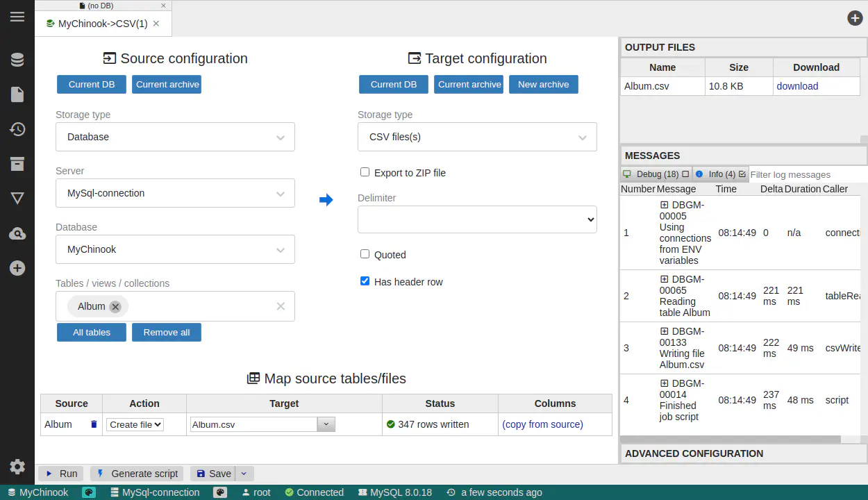Image resolution: width=868 pixels, height=500 pixels.
Task: Open the files sidebar icon
Action: point(17,94)
